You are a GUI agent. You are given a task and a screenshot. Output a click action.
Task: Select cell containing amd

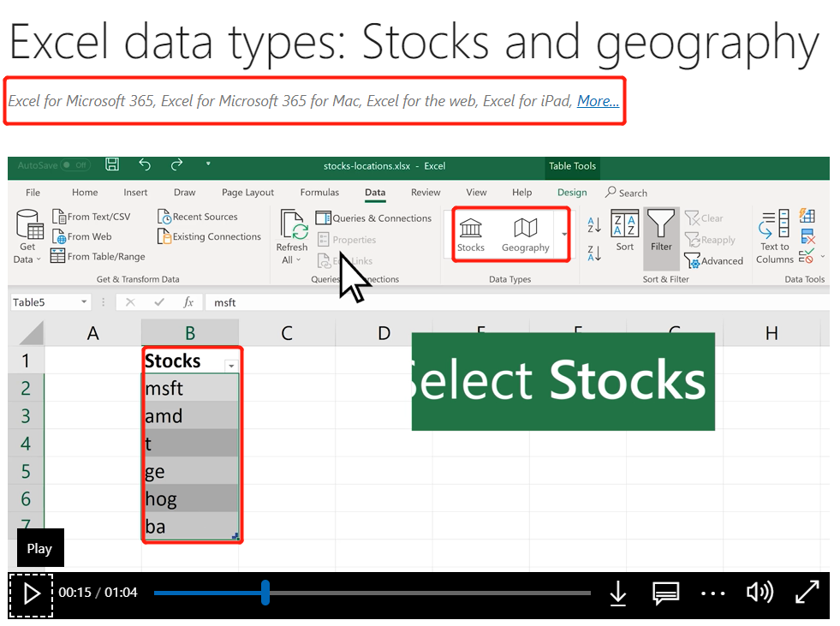(190, 416)
